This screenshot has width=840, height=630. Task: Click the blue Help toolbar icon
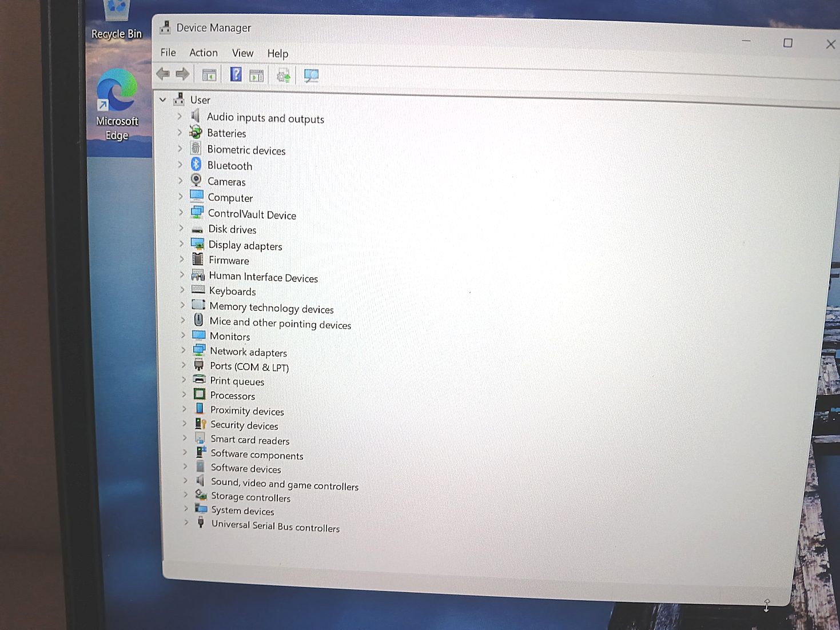click(236, 74)
